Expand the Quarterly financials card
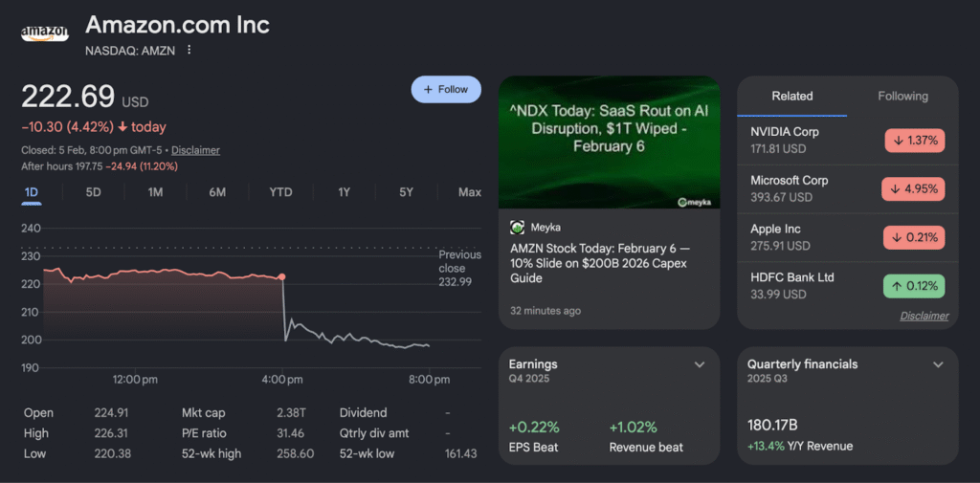This screenshot has width=980, height=483. 938,364
